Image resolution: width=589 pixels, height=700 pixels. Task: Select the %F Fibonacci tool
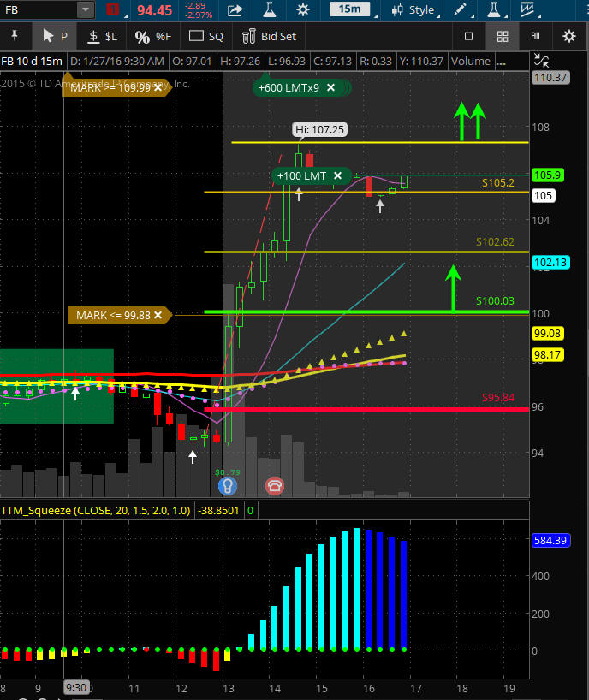click(152, 36)
